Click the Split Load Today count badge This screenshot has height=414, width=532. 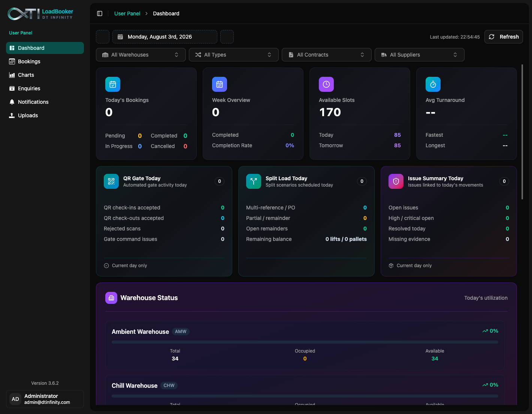coord(362,181)
